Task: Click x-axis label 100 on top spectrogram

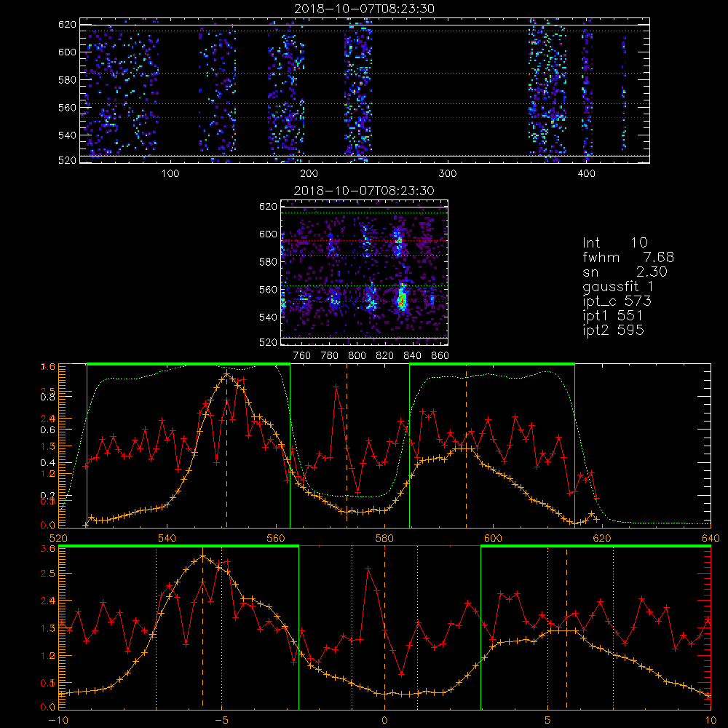Action: click(x=170, y=173)
